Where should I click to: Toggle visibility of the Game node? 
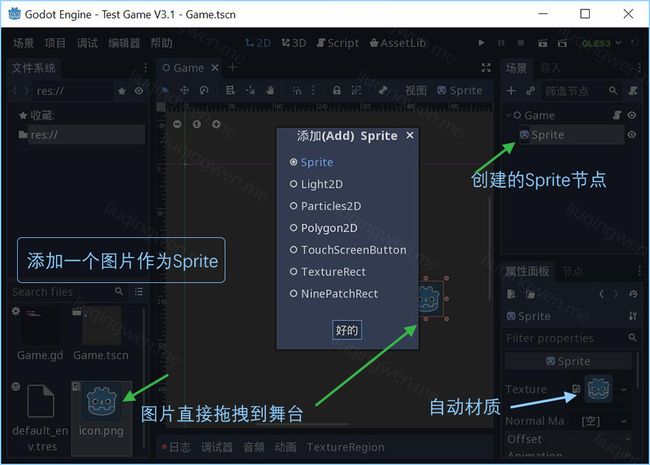(x=632, y=115)
